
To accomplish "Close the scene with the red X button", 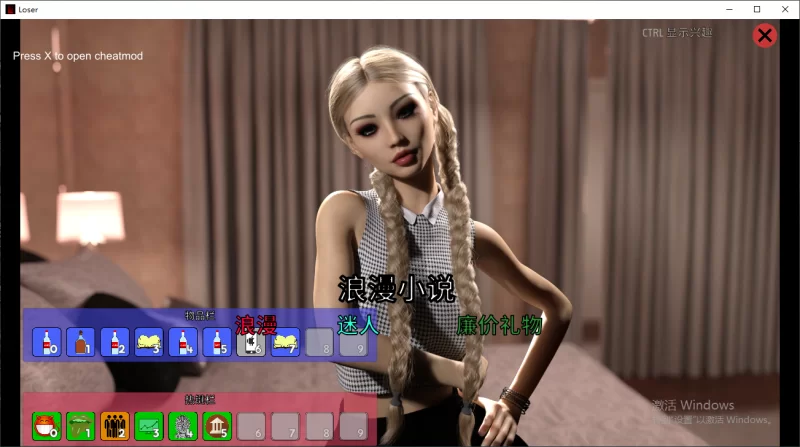I will click(765, 36).
